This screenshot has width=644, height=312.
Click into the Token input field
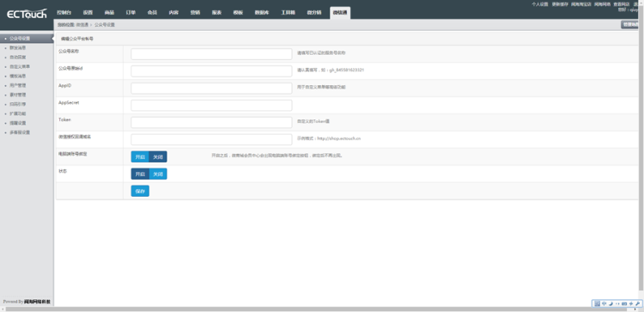point(211,123)
